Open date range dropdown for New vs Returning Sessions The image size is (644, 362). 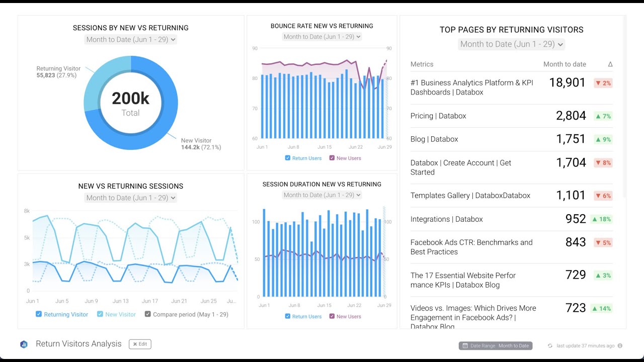pos(131,198)
